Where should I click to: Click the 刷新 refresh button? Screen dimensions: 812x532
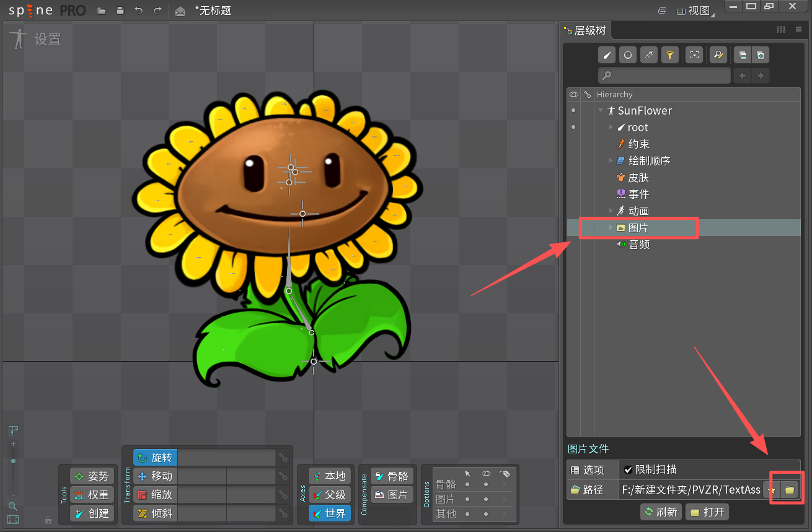[661, 512]
